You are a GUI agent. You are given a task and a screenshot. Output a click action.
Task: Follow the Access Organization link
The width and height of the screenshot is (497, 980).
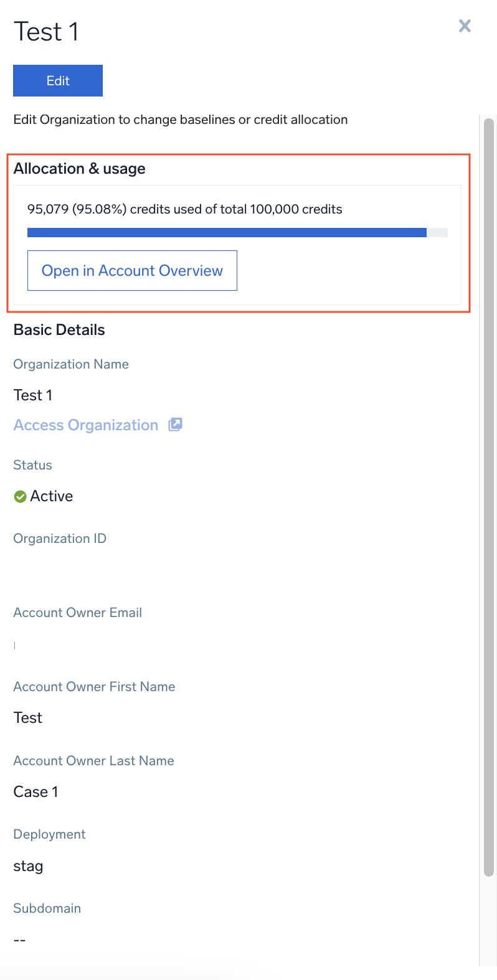[x=86, y=425]
